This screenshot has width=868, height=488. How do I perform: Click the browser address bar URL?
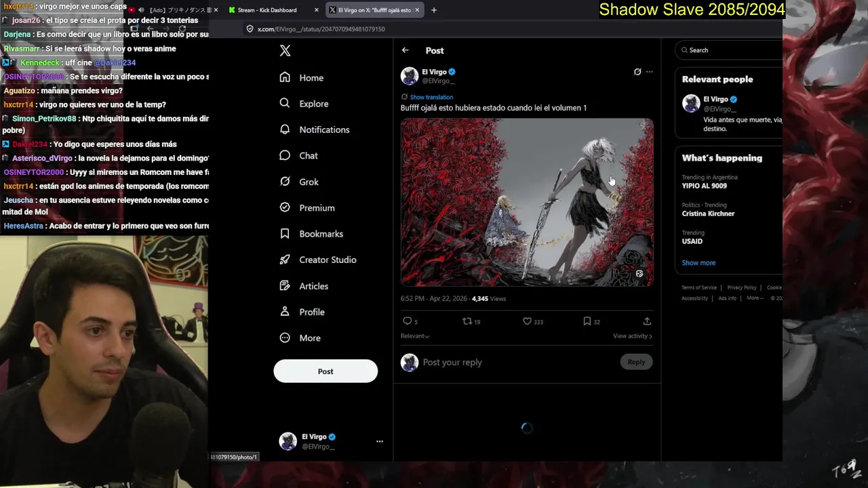coord(321,29)
